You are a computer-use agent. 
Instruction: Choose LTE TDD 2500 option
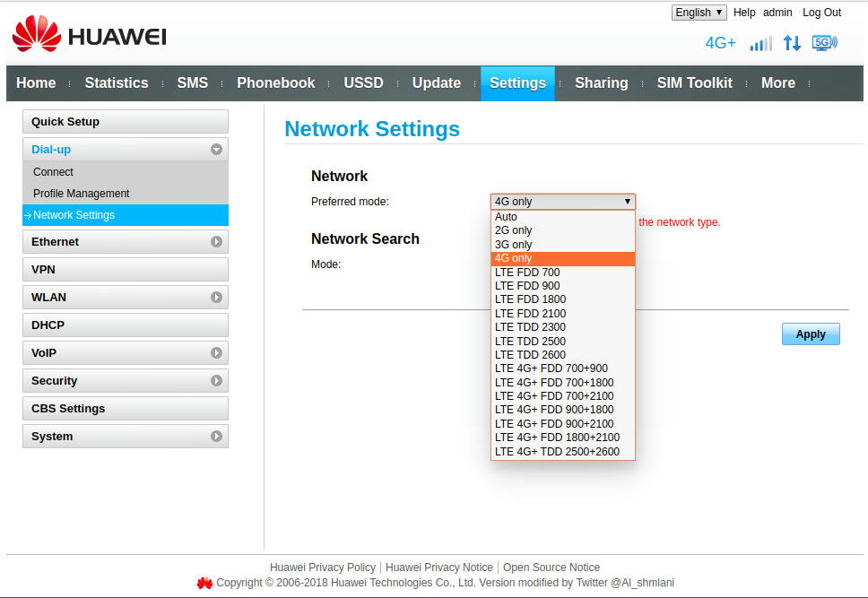point(563,341)
